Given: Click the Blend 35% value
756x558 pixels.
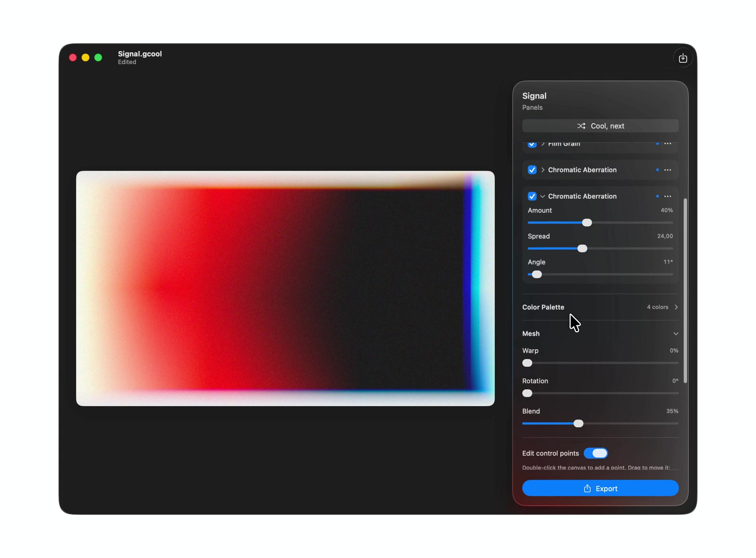Looking at the screenshot, I should click(672, 411).
